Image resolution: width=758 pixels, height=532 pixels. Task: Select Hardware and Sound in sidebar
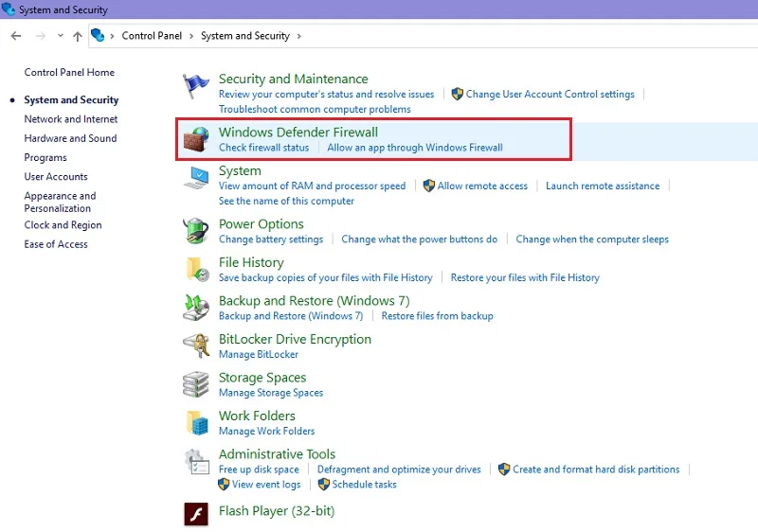(x=70, y=138)
